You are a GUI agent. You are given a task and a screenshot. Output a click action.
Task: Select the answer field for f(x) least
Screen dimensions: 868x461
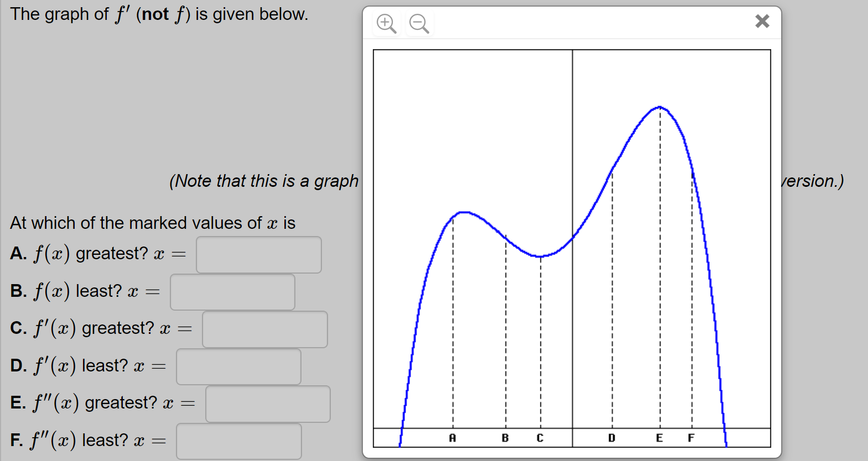click(x=232, y=292)
